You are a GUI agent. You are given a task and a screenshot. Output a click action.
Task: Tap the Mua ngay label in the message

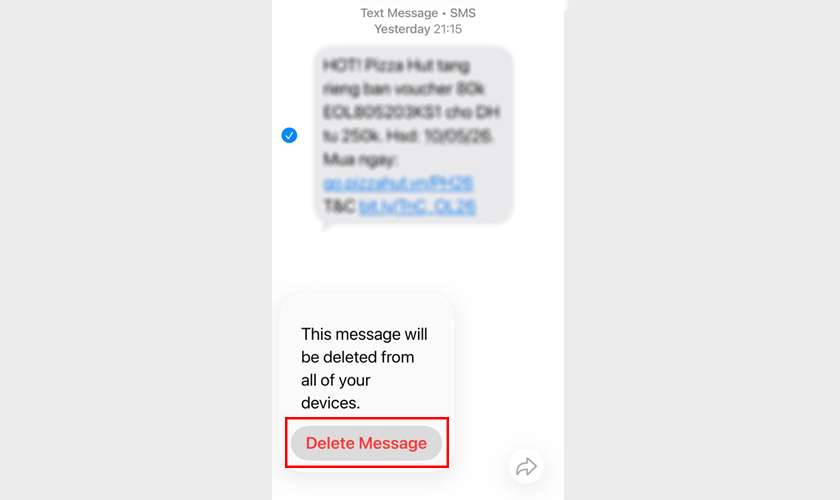pos(360,159)
